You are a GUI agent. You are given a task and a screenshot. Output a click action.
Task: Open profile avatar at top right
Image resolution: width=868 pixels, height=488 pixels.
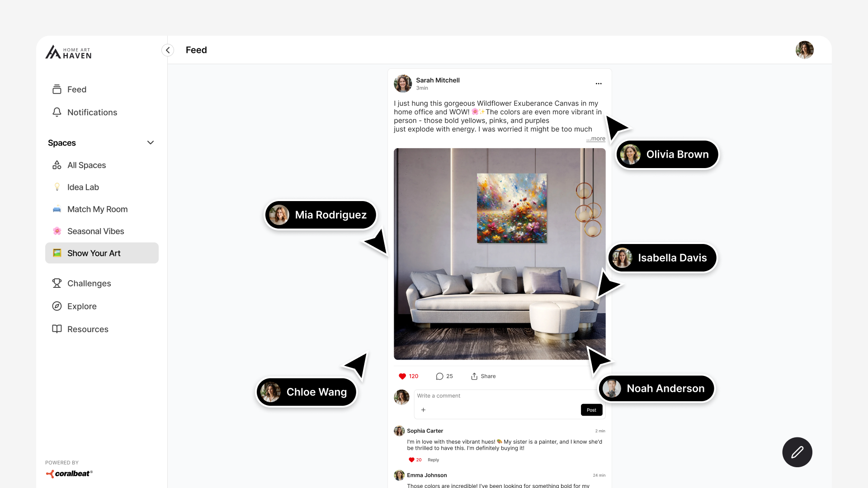click(x=805, y=50)
